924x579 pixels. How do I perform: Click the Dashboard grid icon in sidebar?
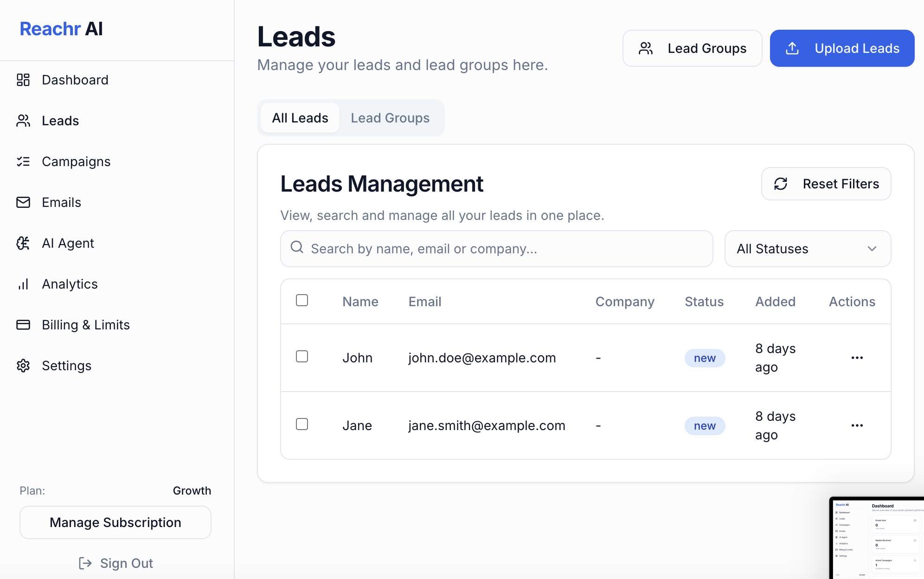click(x=23, y=80)
